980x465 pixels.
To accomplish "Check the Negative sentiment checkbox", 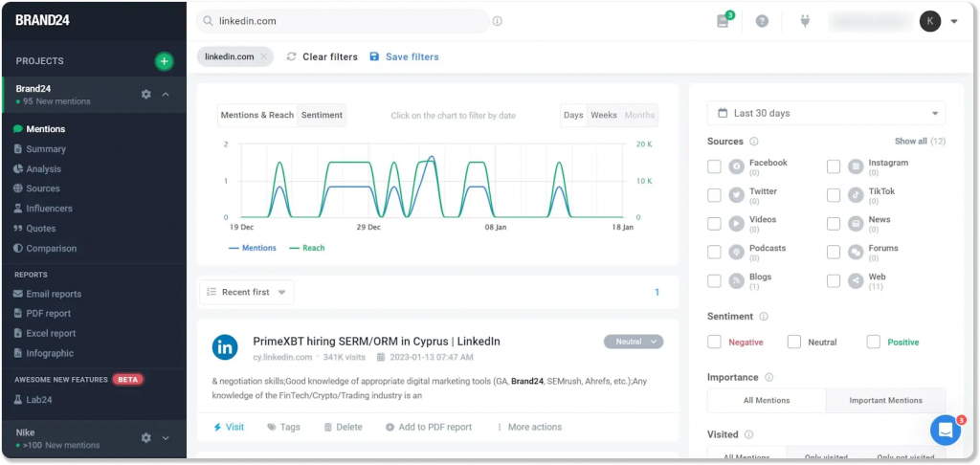I will coord(714,342).
